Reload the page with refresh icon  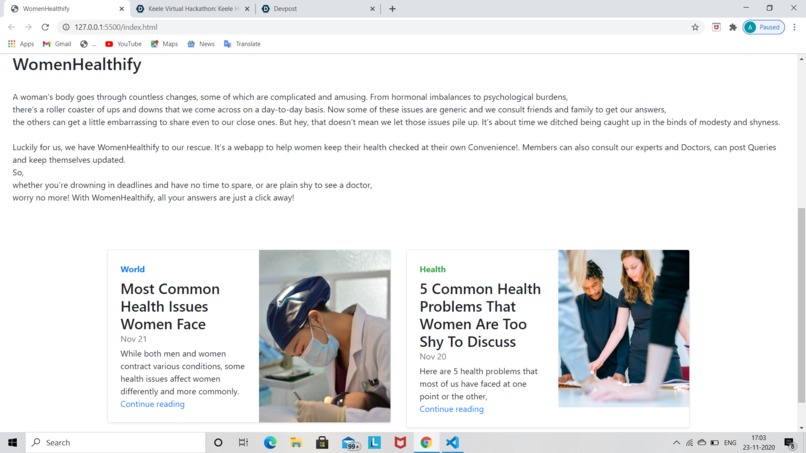click(45, 27)
